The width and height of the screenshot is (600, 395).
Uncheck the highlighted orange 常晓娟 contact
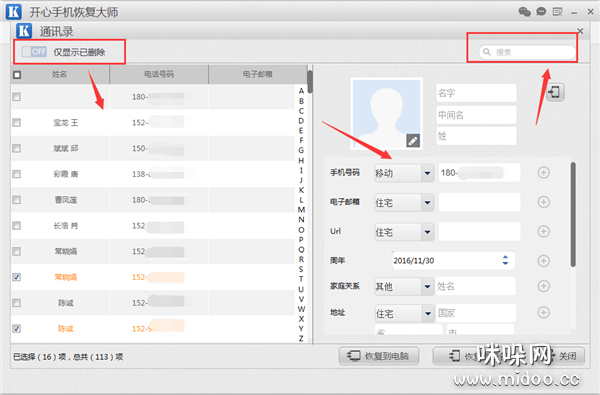[x=16, y=277]
